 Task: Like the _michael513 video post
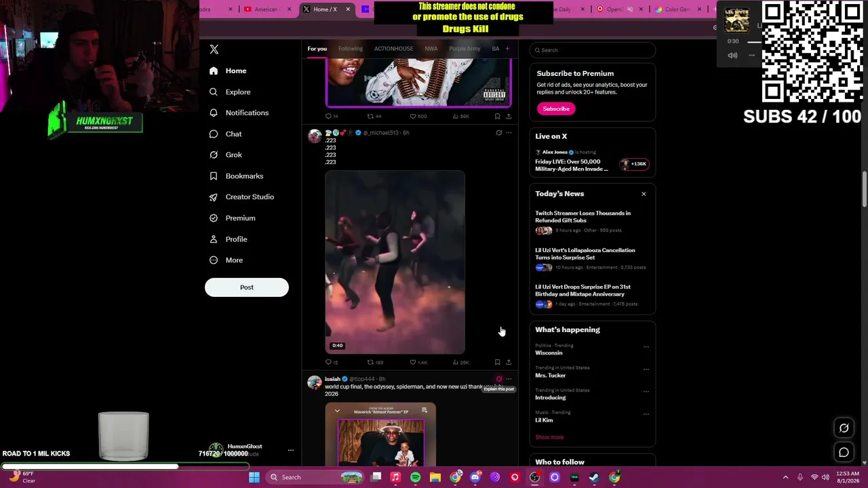(x=418, y=362)
